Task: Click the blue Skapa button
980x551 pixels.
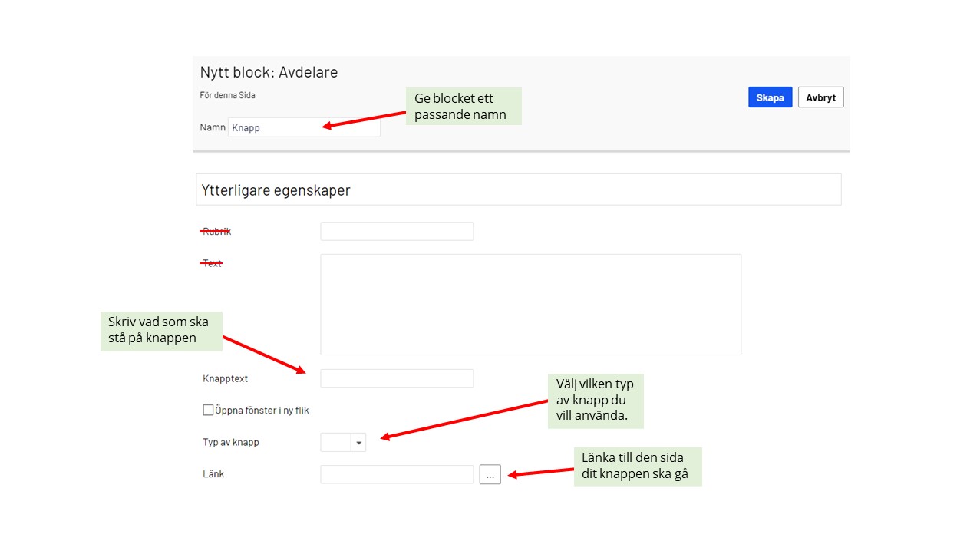Action: coord(770,97)
